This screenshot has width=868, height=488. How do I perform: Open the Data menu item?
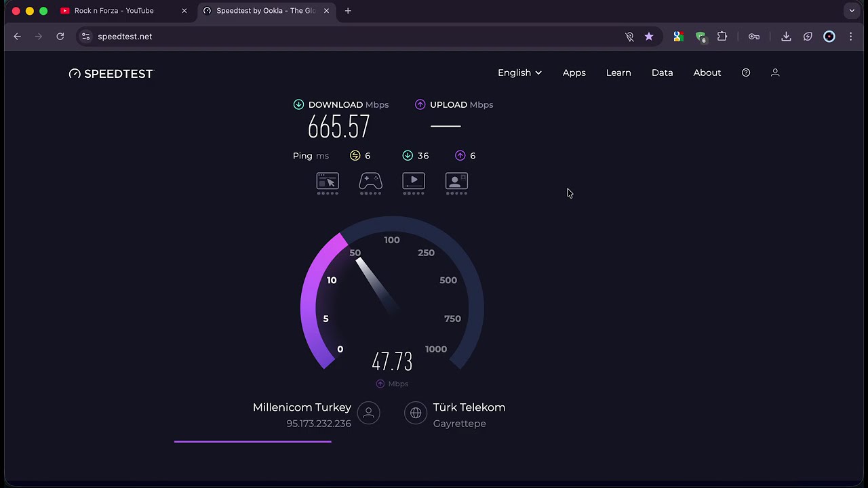(x=663, y=73)
